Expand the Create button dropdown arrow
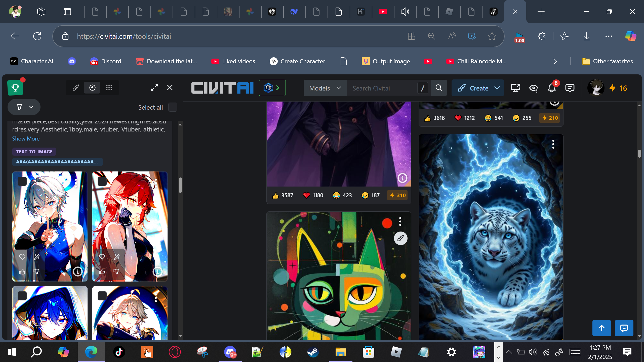644x362 pixels. [497, 88]
